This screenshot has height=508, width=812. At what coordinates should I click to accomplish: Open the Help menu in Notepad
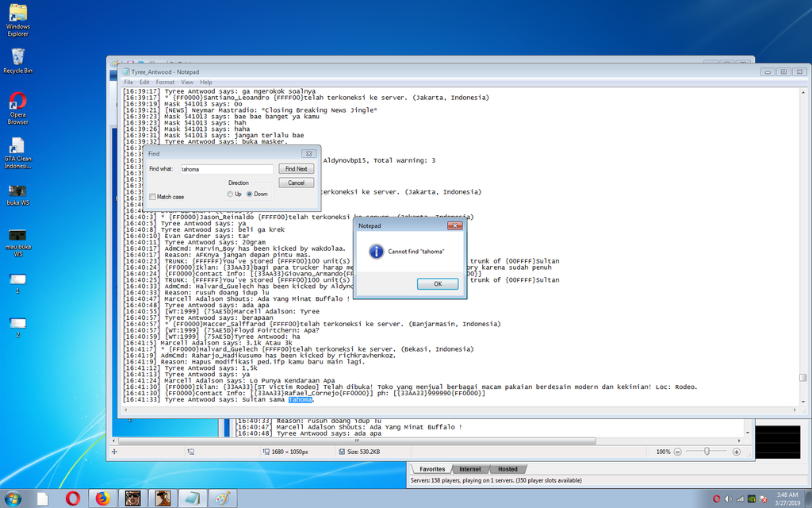[x=206, y=83]
